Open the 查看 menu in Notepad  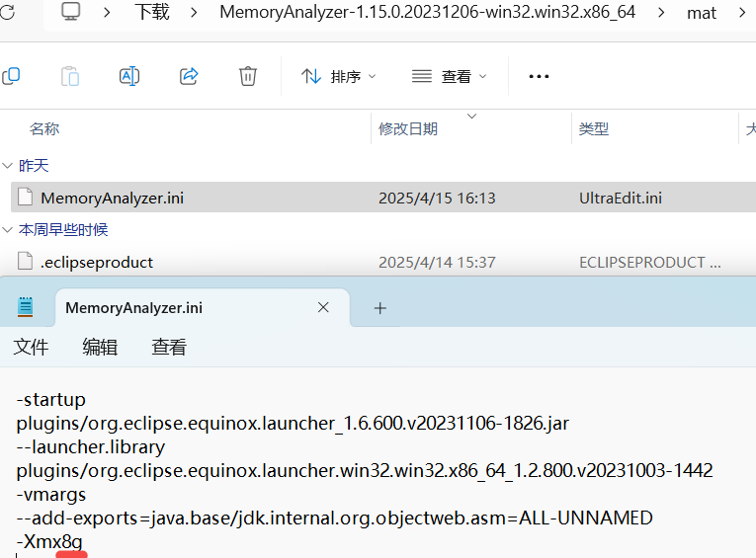pos(169,347)
